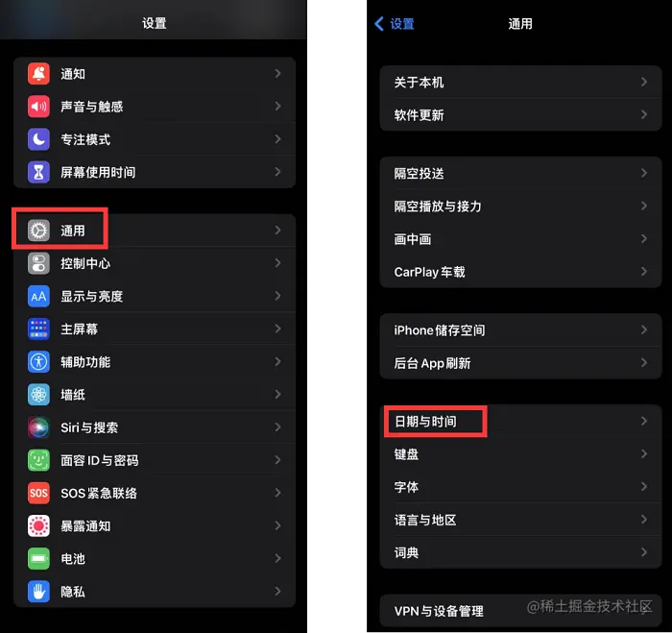
Task: Tap the red SOS 紧急联络 icon
Action: coord(38,493)
